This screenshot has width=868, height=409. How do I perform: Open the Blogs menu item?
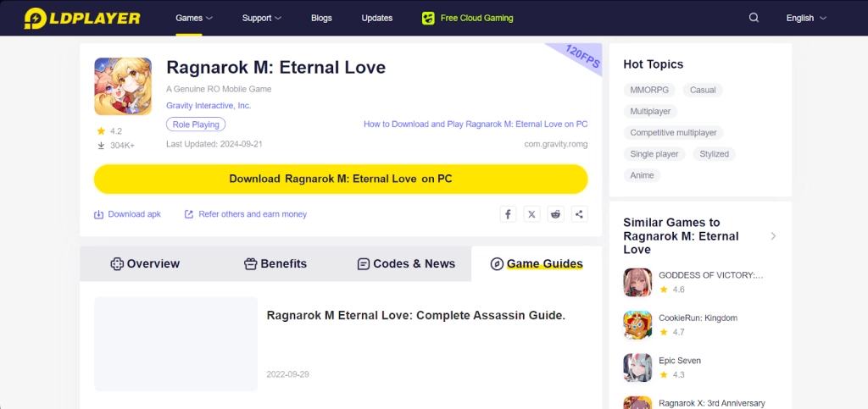(321, 18)
